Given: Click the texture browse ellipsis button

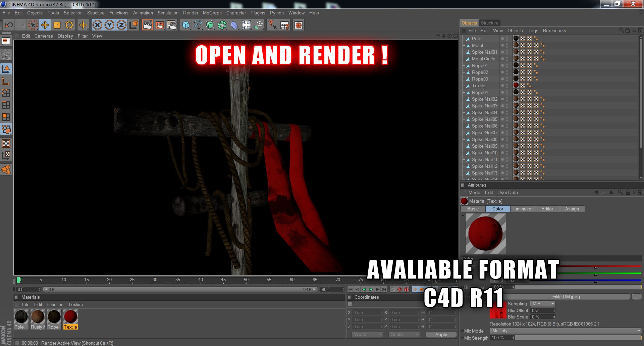Looking at the screenshot, I should click(x=636, y=297).
